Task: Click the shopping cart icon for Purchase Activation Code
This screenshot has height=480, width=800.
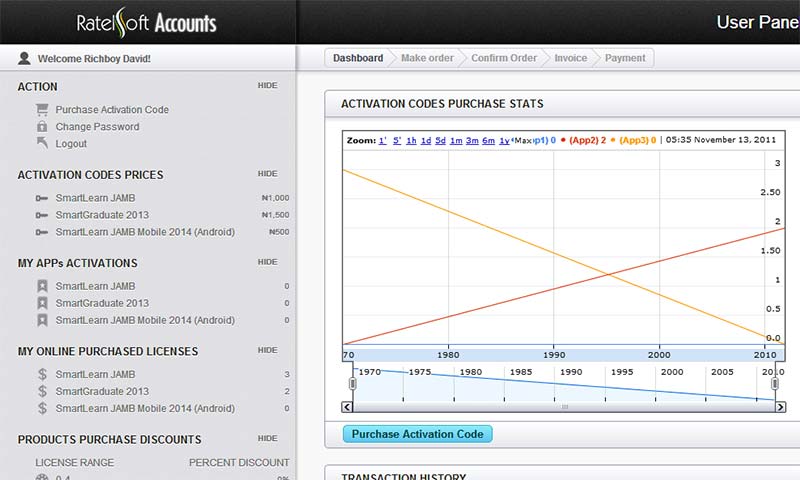Action: (x=42, y=110)
